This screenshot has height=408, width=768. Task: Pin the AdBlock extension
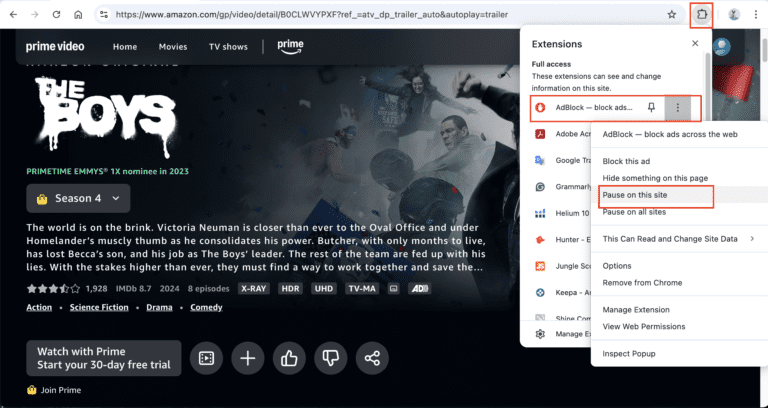pyautogui.click(x=651, y=107)
